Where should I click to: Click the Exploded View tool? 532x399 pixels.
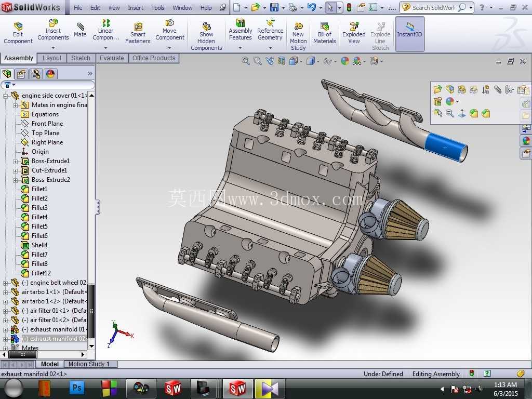354,33
